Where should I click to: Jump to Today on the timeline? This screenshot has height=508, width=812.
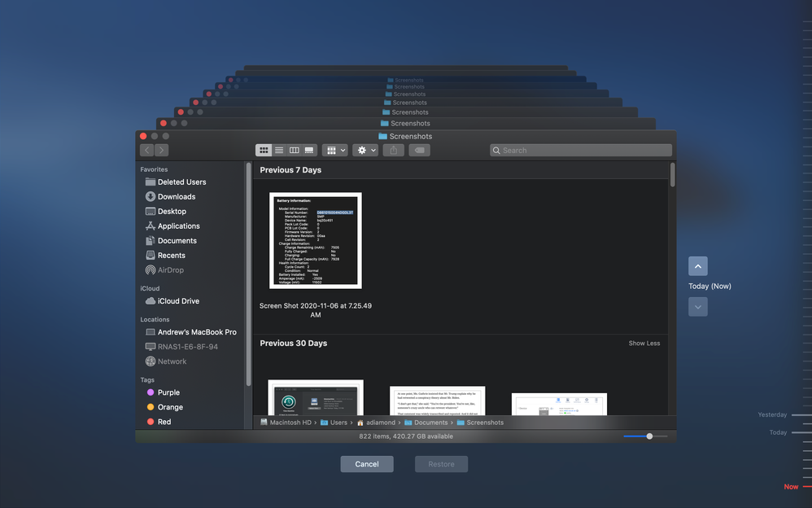pos(790,432)
